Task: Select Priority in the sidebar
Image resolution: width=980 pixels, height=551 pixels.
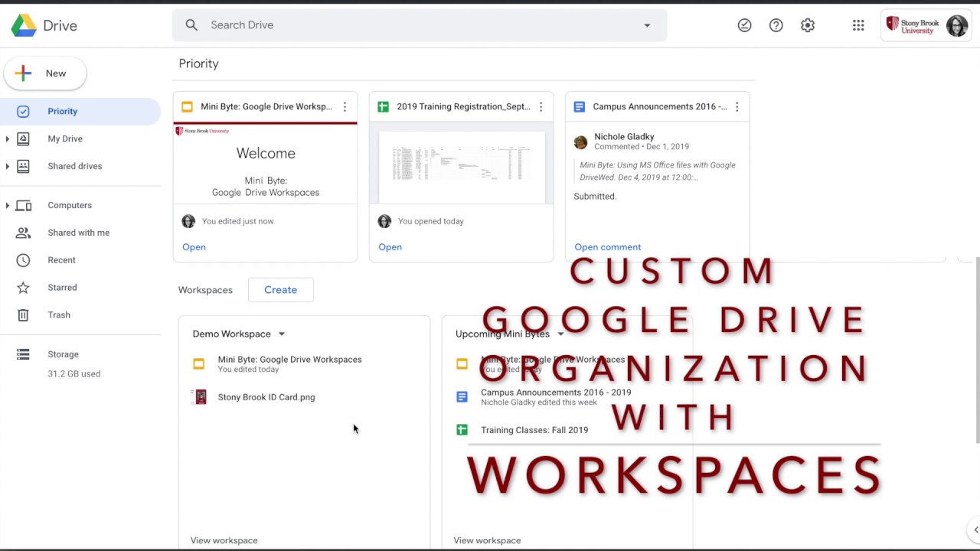Action: click(x=80, y=112)
